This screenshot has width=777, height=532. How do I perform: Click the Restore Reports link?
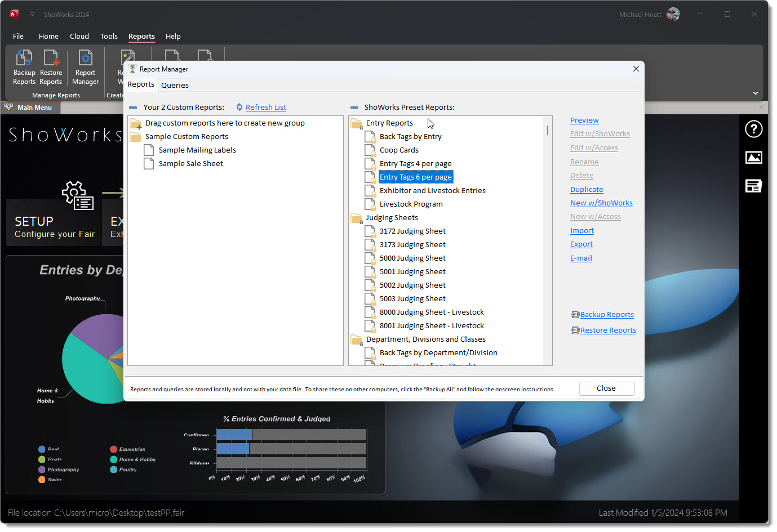pos(608,330)
